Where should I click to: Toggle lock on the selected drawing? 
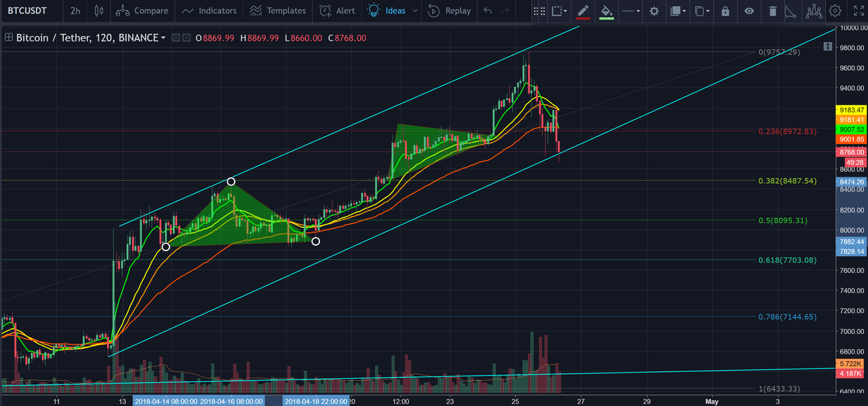point(726,11)
